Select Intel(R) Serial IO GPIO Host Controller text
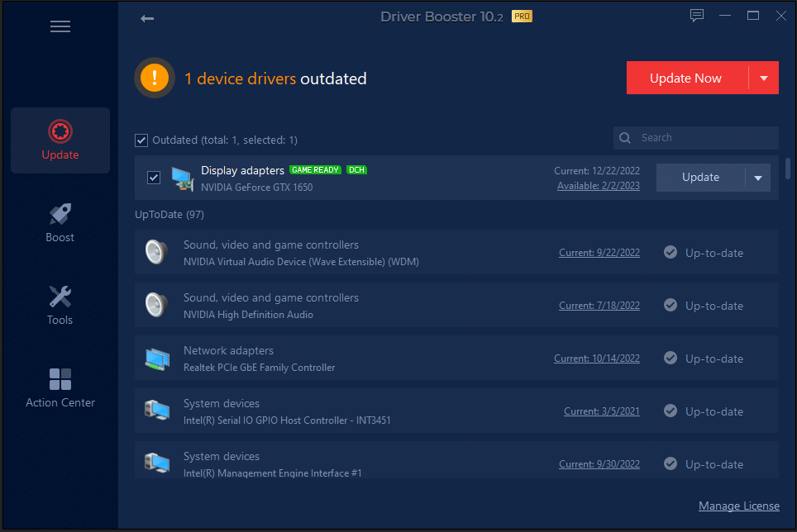The height and width of the screenshot is (532, 797). point(287,420)
